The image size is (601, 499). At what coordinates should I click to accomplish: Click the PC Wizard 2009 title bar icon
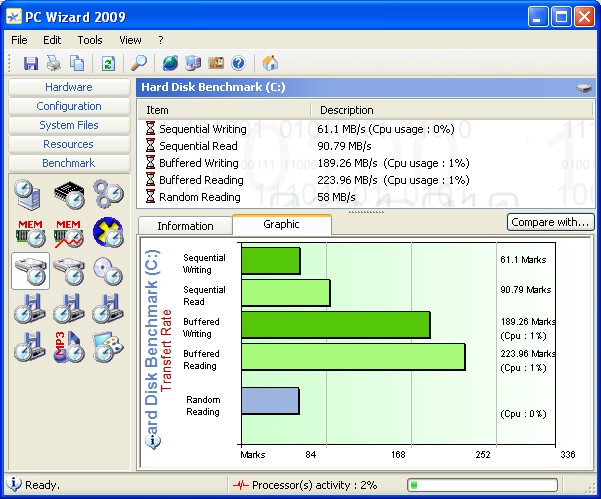[14, 17]
